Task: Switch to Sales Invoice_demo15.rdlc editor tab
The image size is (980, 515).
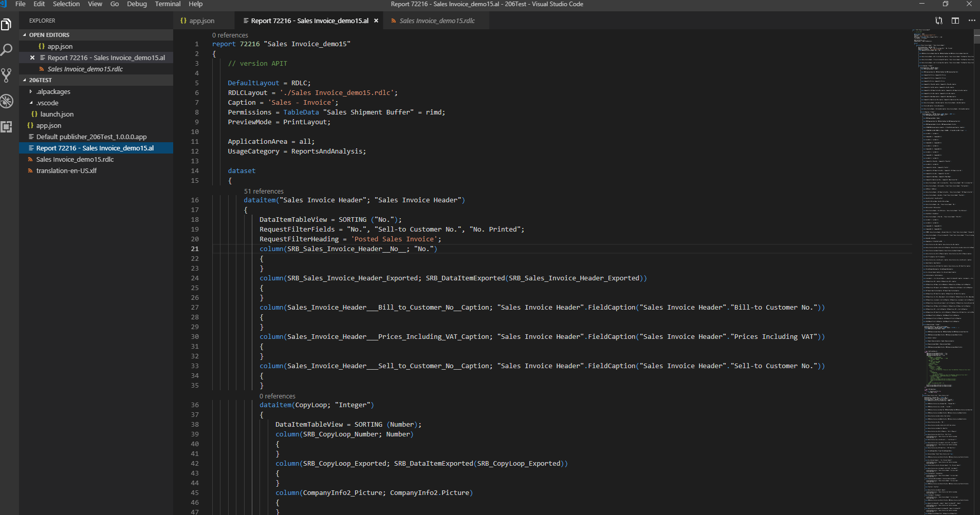Action: pos(437,21)
